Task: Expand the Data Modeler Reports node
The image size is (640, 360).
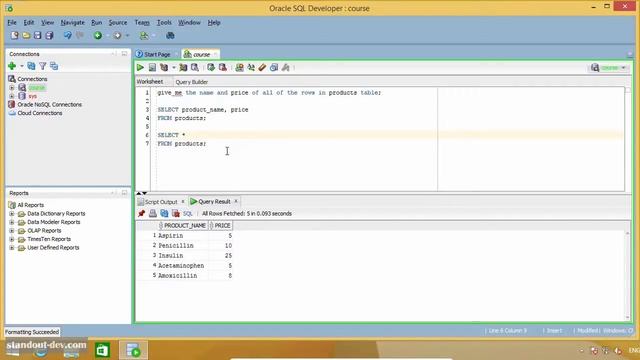Action: coord(12,222)
